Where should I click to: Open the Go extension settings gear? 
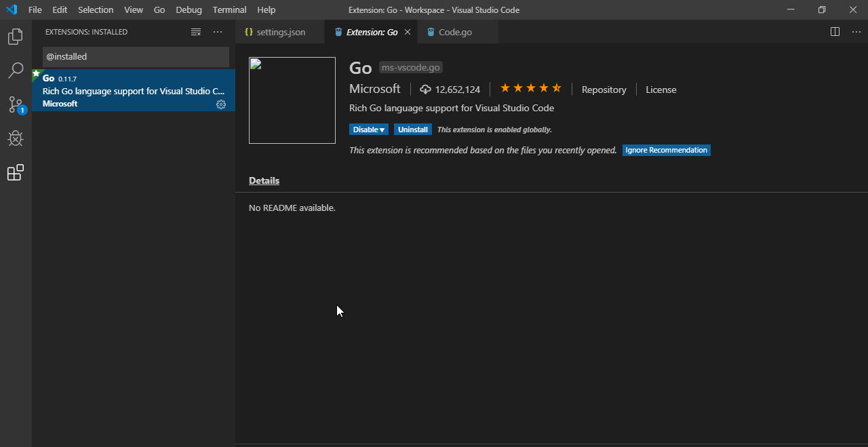220,104
